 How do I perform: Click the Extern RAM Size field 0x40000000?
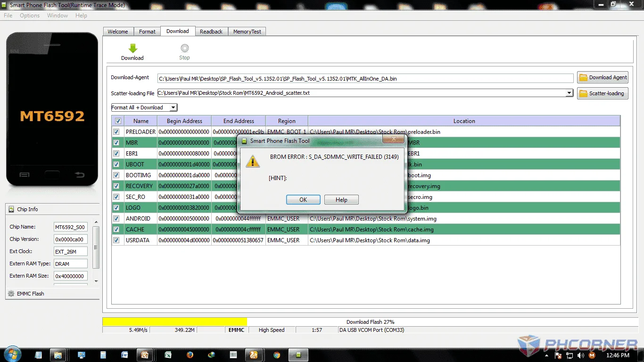tap(71, 276)
